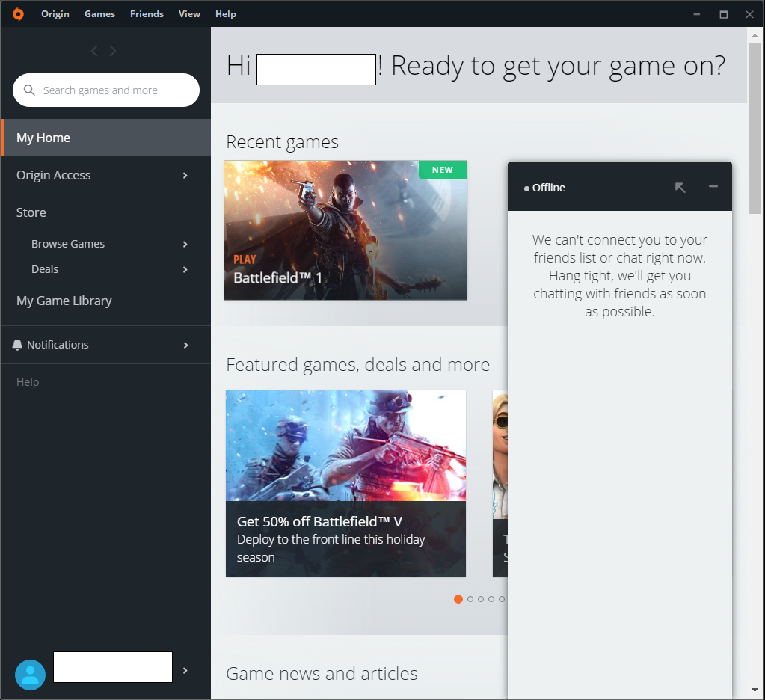Minimize the Offline chat panel

tap(713, 186)
